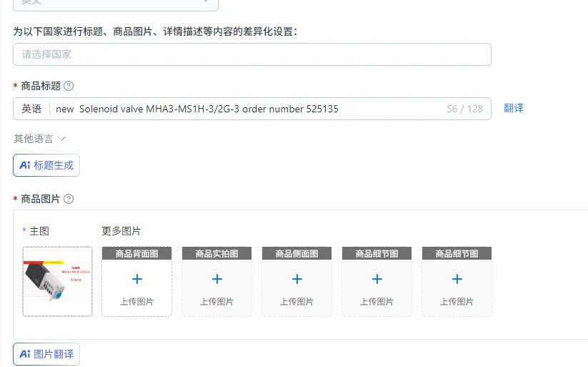Screen dimensions: 588x367
Task: Click help icon next to 商品标题
Action: tap(69, 86)
